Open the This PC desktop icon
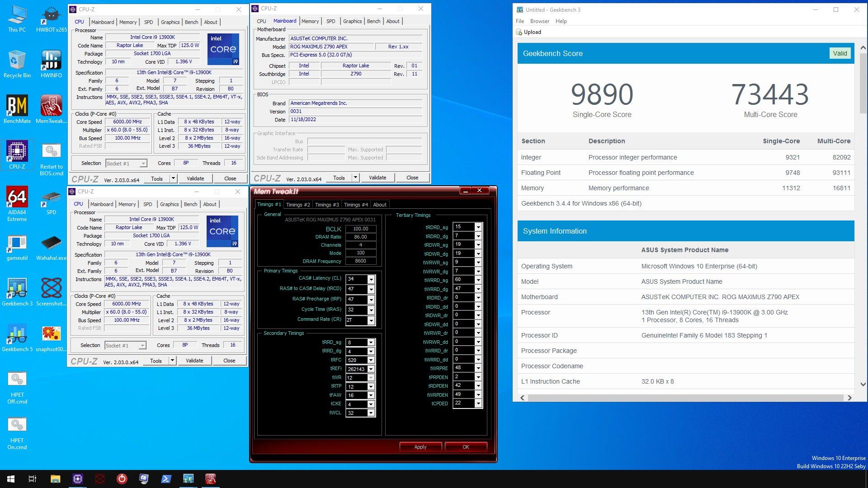Viewport: 868px width, 488px height. 17,19
